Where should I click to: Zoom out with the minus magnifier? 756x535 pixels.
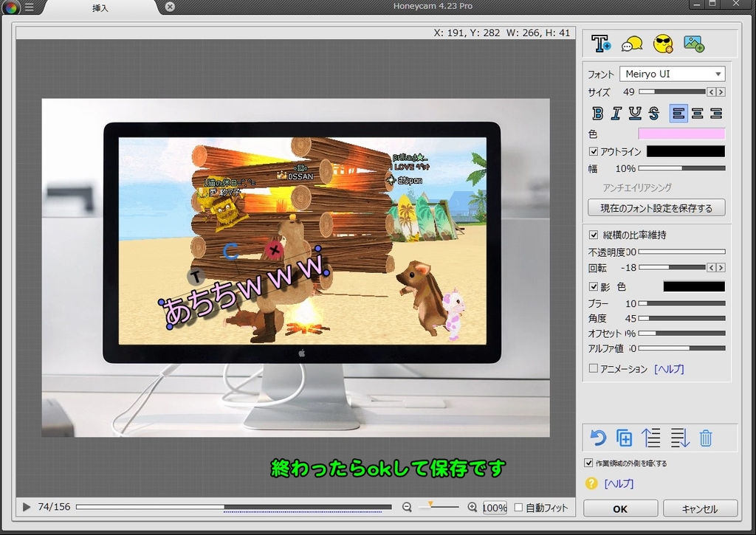[407, 507]
